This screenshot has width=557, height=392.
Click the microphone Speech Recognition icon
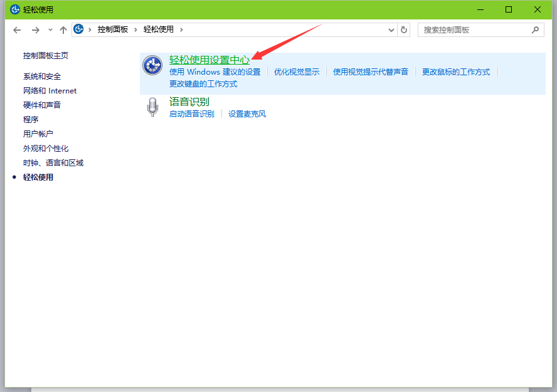pyautogui.click(x=153, y=107)
